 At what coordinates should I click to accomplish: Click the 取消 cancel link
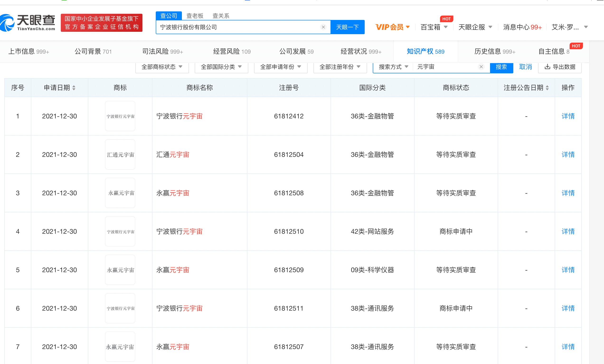click(525, 67)
